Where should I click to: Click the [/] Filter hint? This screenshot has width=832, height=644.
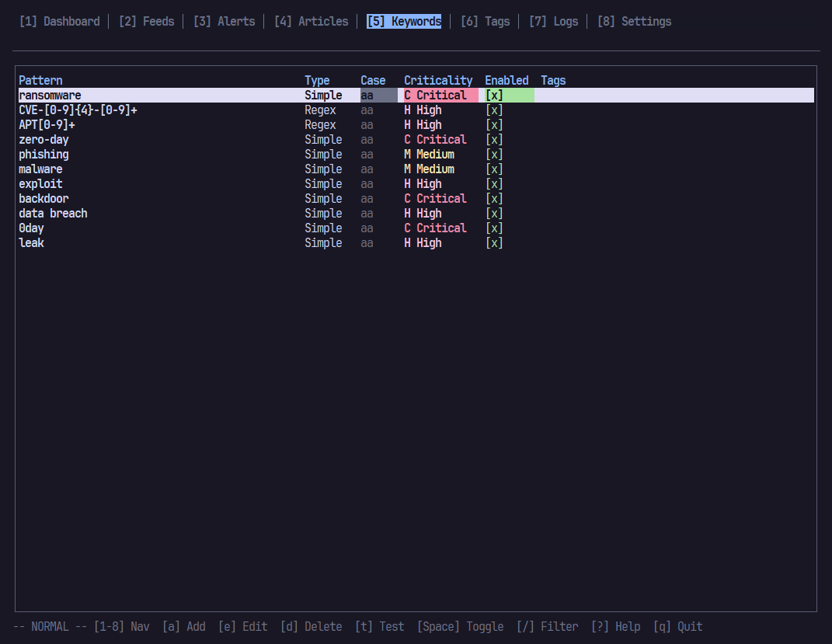click(x=547, y=626)
